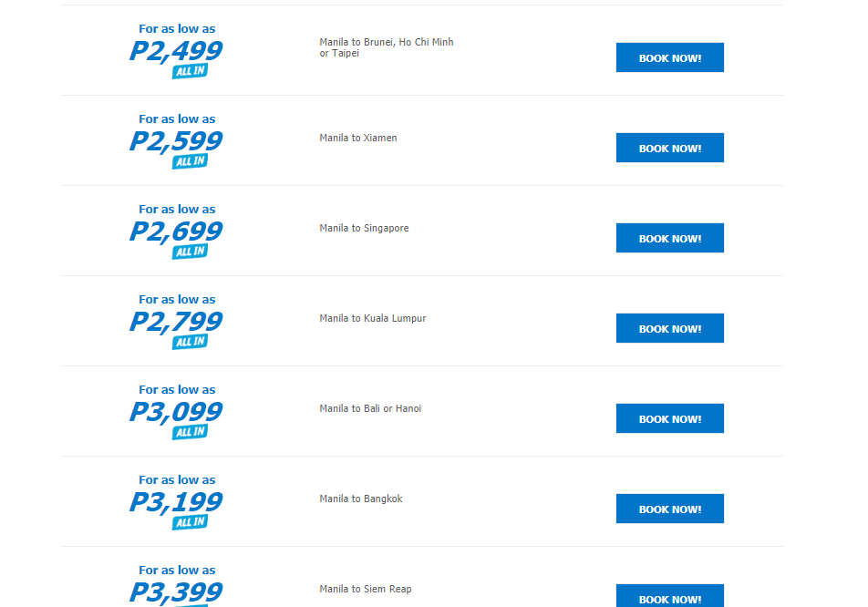Click the P2,799 price graphic
This screenshot has width=868, height=607.
click(x=176, y=322)
